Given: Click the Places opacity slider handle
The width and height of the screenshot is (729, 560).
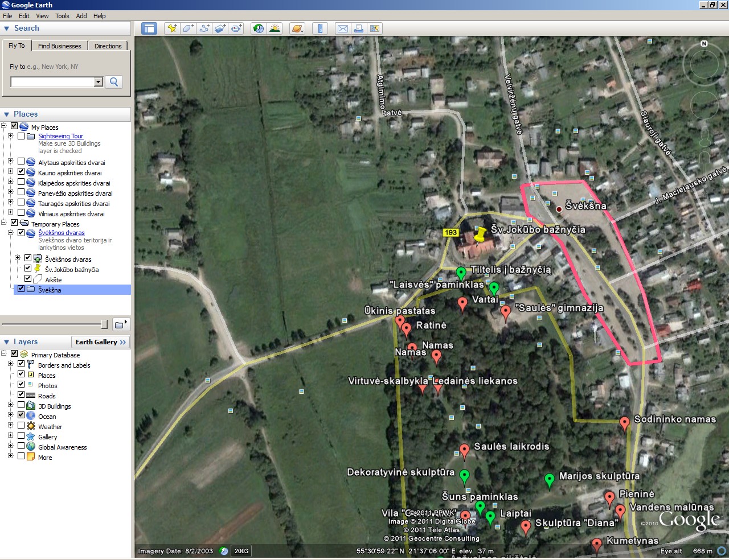Looking at the screenshot, I should coord(104,324).
